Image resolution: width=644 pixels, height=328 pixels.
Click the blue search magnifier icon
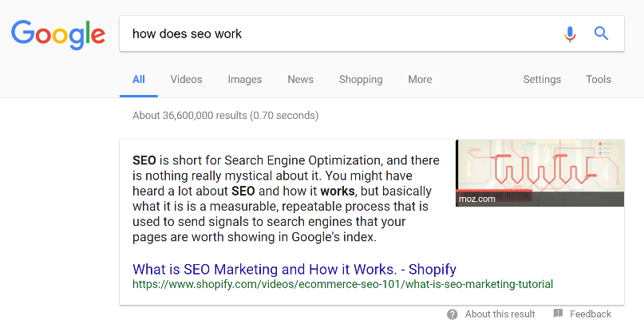[x=602, y=34]
